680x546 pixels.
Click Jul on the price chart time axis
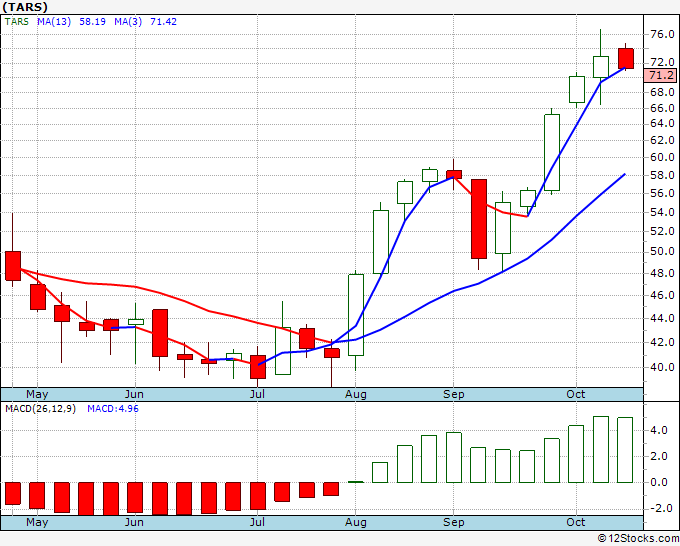click(x=257, y=394)
